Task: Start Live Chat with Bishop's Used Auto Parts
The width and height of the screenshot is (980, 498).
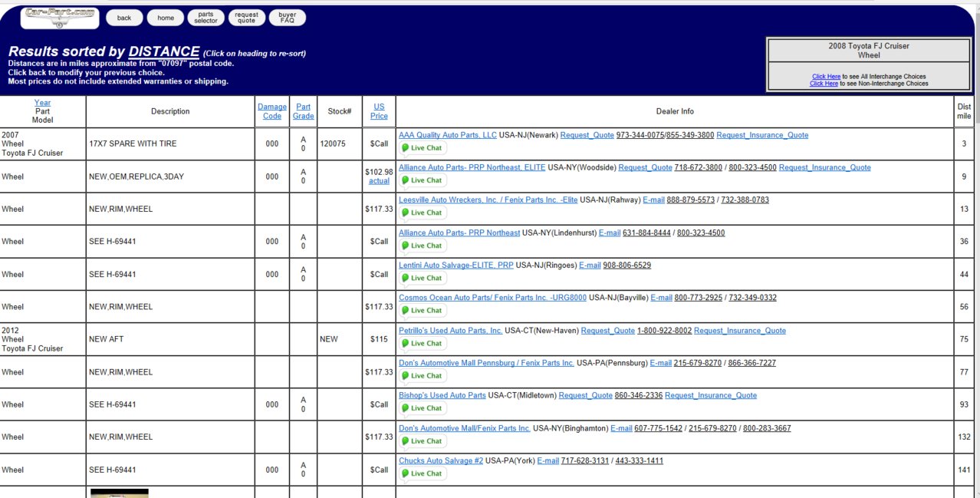Action: click(423, 408)
